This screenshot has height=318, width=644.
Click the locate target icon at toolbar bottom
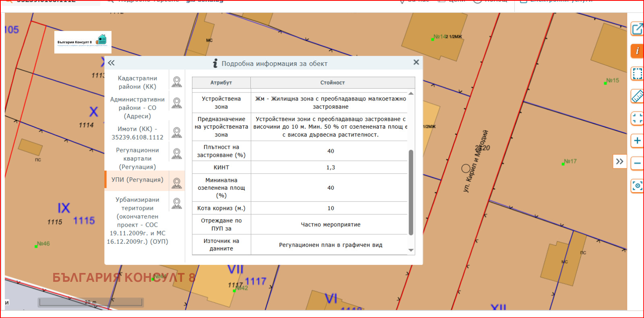(637, 186)
